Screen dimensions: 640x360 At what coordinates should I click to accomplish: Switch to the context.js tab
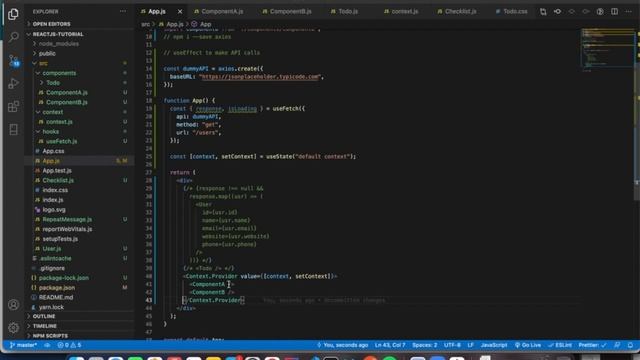pyautogui.click(x=401, y=11)
